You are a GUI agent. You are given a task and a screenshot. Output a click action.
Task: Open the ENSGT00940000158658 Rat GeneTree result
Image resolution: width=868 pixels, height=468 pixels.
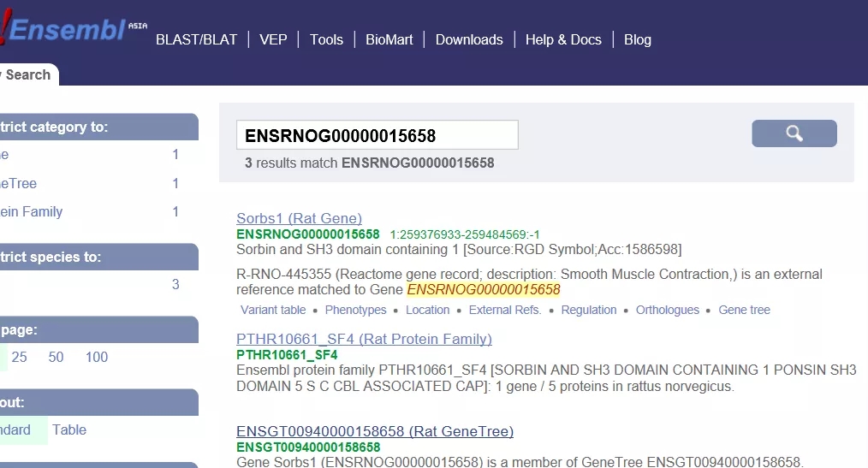[x=374, y=431]
